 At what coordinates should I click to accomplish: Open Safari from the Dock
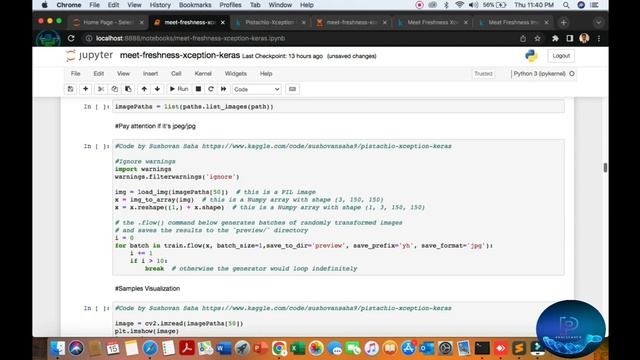pyautogui.click(x=150, y=348)
